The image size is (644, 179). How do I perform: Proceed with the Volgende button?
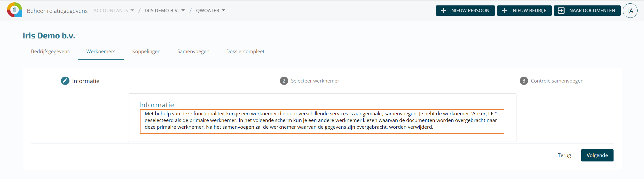click(x=597, y=155)
